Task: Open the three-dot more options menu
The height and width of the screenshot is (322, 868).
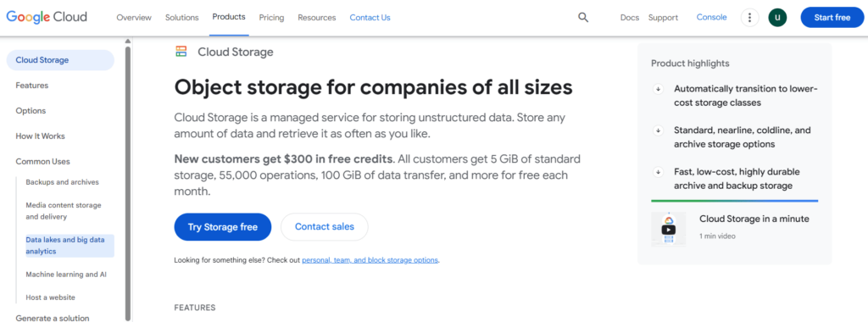Action: click(x=749, y=17)
